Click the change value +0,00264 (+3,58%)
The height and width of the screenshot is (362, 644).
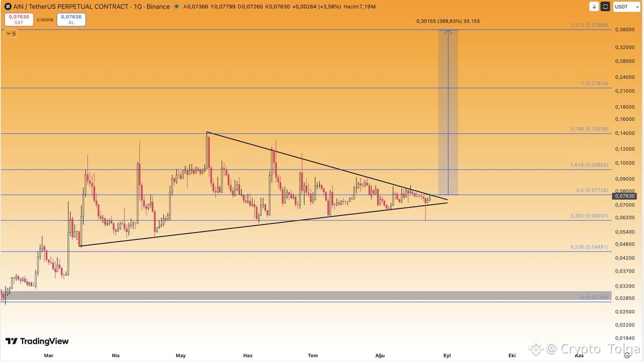(x=317, y=6)
